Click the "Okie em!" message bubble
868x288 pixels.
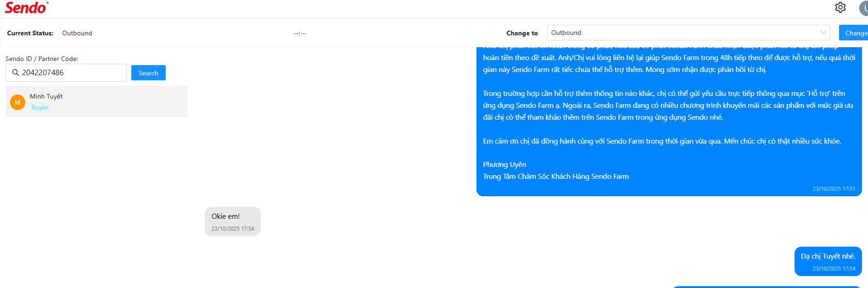pos(233,222)
